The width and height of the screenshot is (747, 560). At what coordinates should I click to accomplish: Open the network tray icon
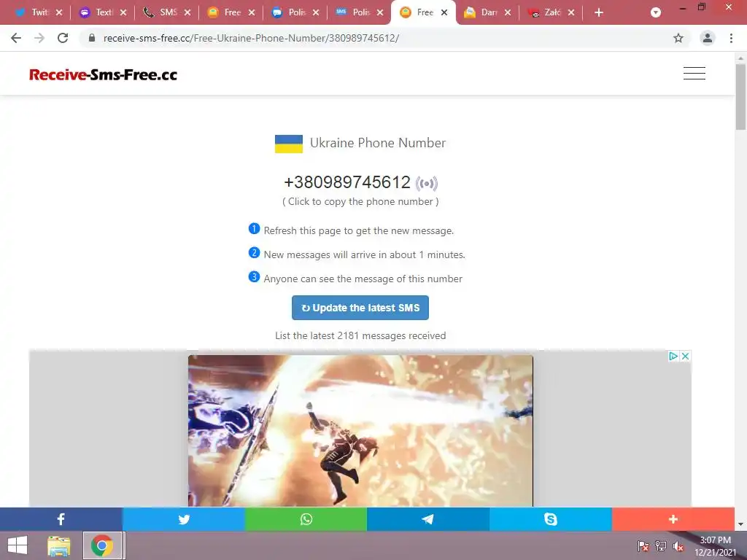pos(661,546)
